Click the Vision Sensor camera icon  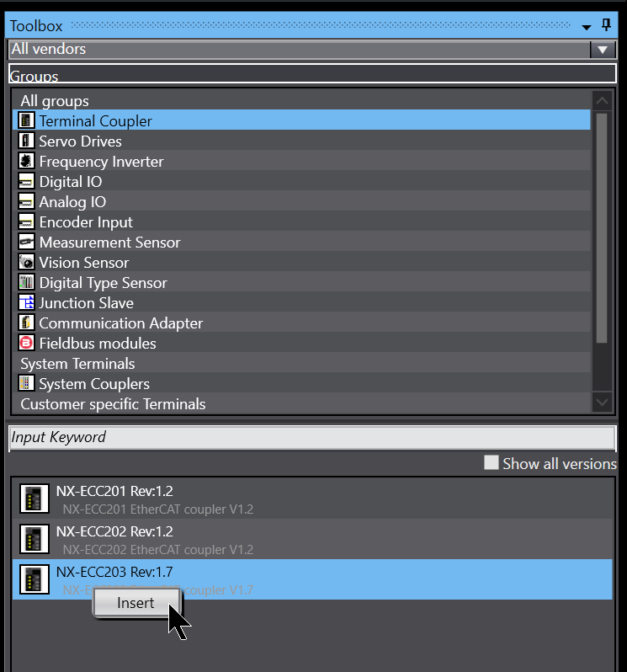coord(26,262)
